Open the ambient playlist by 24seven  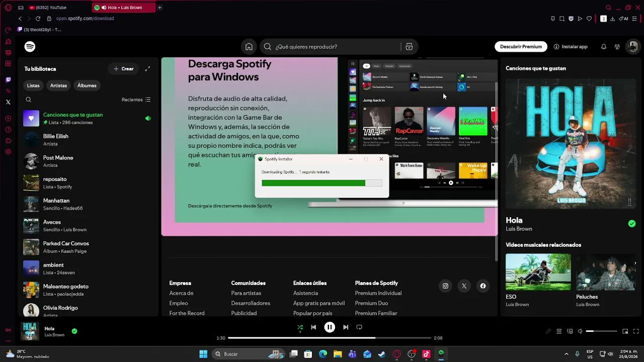88,268
